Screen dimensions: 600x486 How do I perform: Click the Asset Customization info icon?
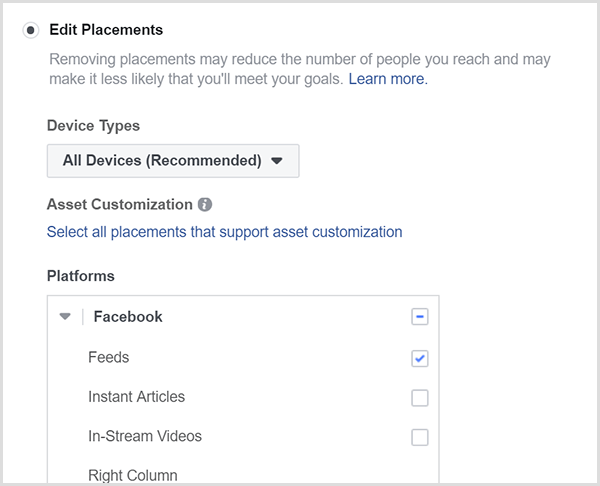coord(205,205)
